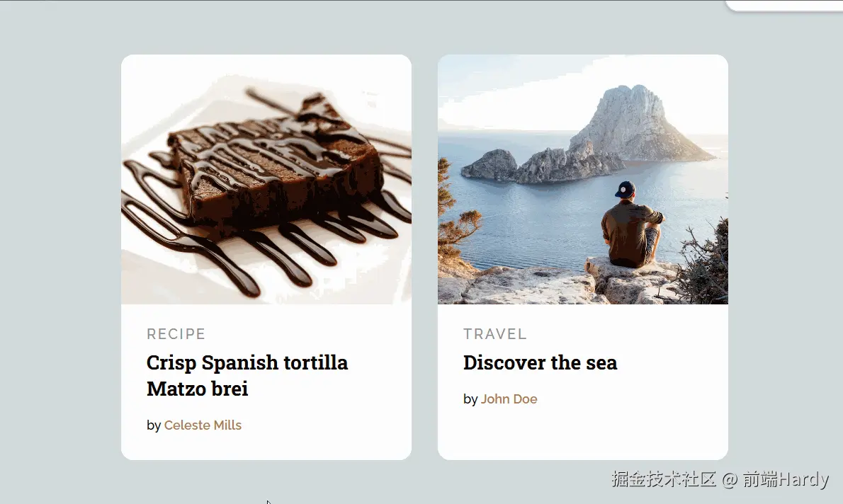The image size is (843, 504).
Task: Select the TRAVEL category label
Action: point(495,334)
